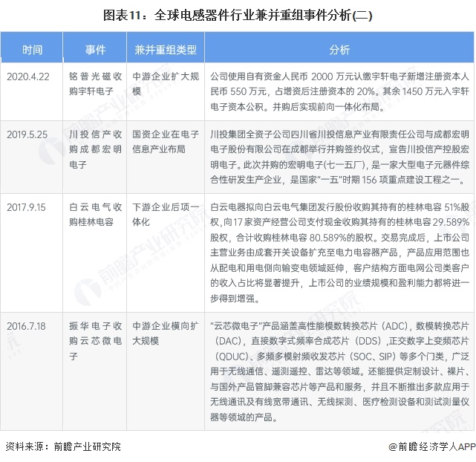Click the 前瞻经济学人APP logo icon

[393, 447]
